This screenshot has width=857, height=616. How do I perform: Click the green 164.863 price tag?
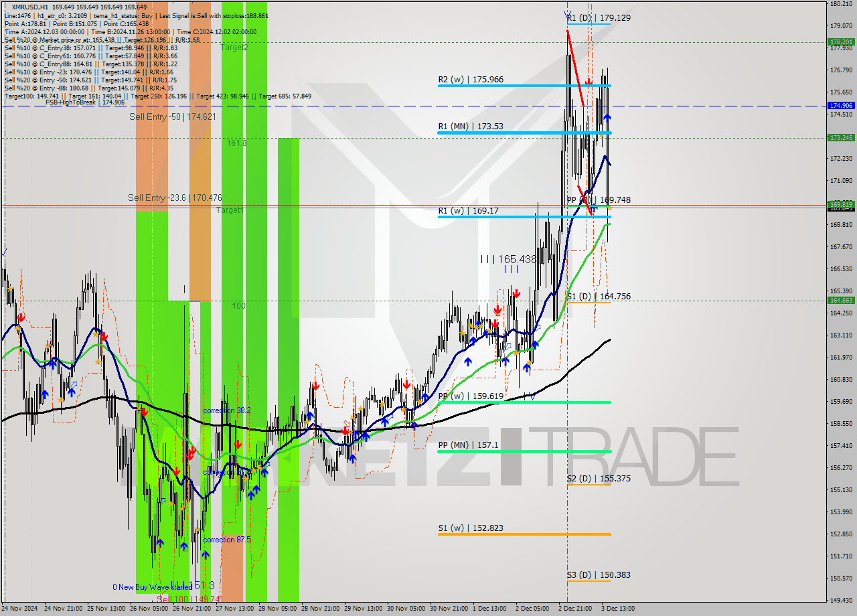click(841, 300)
